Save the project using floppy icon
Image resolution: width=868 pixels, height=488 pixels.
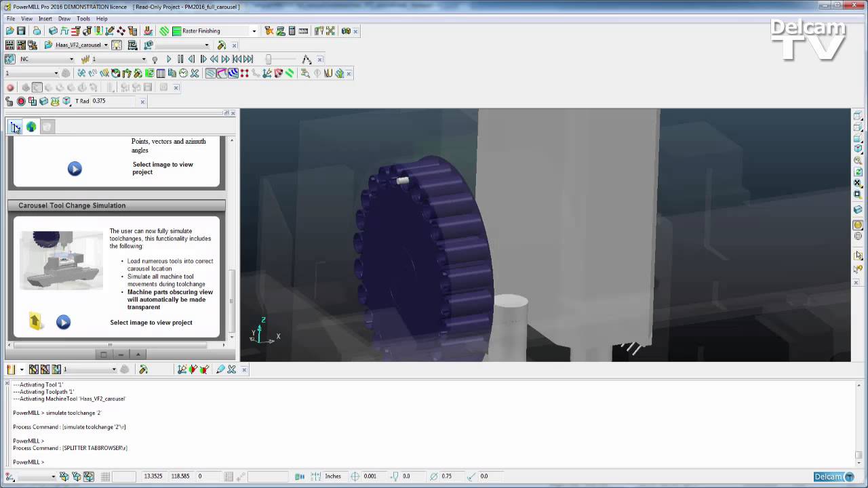click(21, 31)
